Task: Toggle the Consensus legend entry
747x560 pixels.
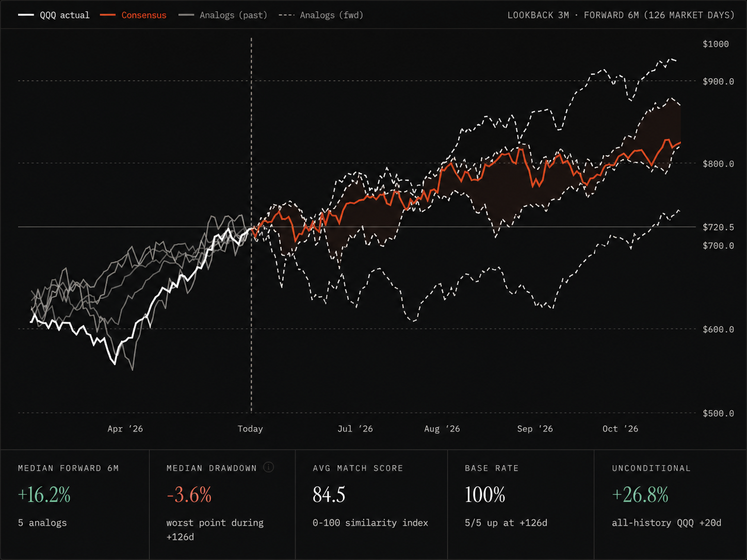Action: point(133,15)
